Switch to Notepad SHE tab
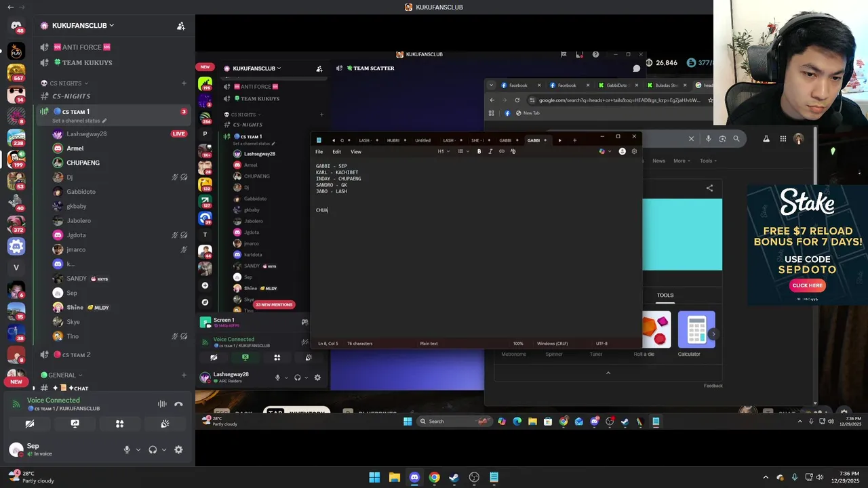This screenshot has width=868, height=488. click(477, 140)
